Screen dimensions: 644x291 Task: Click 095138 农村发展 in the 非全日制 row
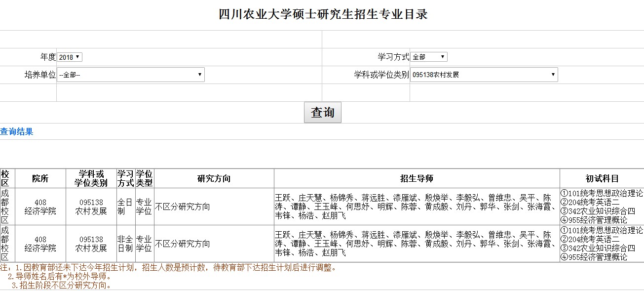[91, 244]
